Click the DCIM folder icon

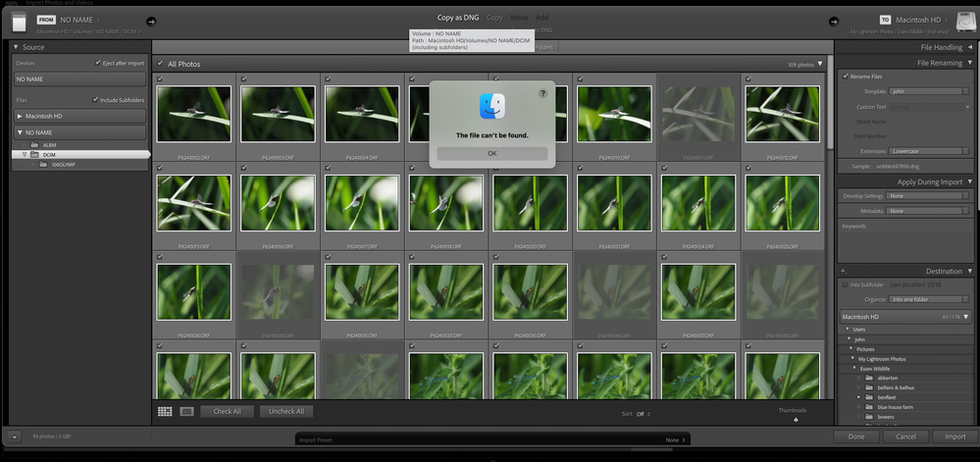click(x=35, y=154)
